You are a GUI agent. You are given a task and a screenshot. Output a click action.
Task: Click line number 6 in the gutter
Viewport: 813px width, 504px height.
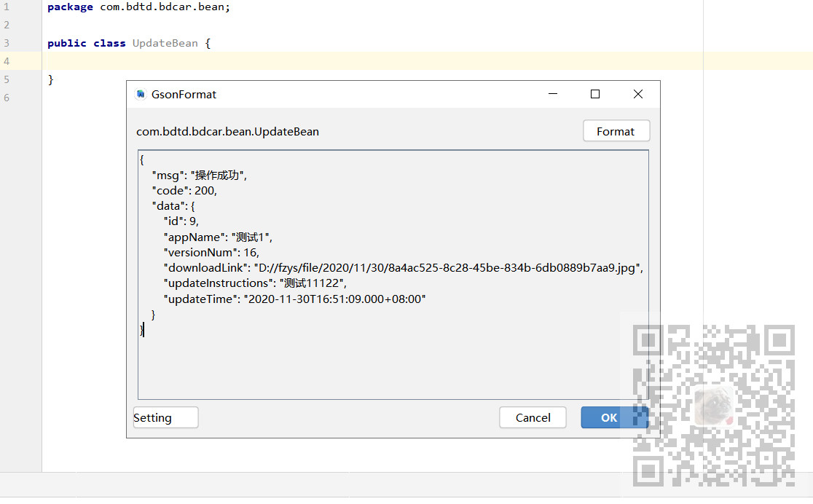[7, 97]
